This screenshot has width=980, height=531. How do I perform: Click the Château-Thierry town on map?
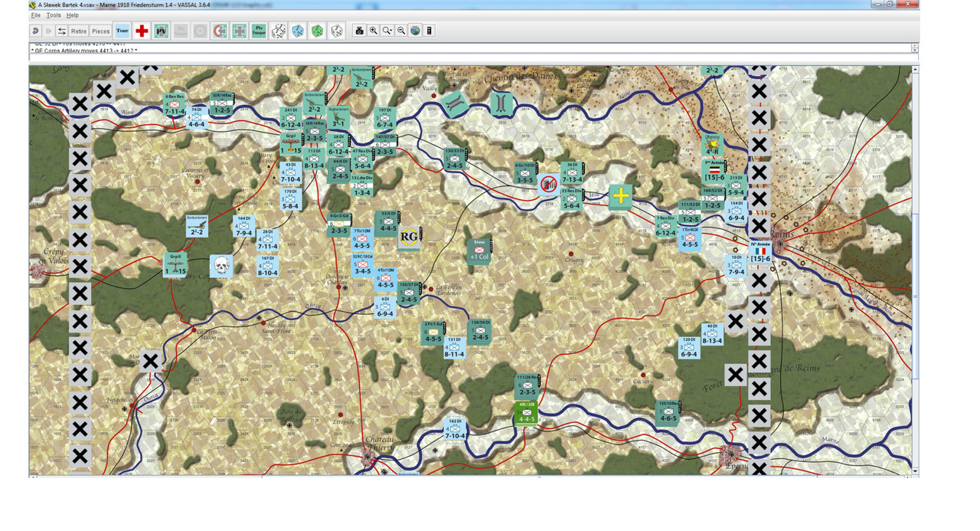point(367,458)
